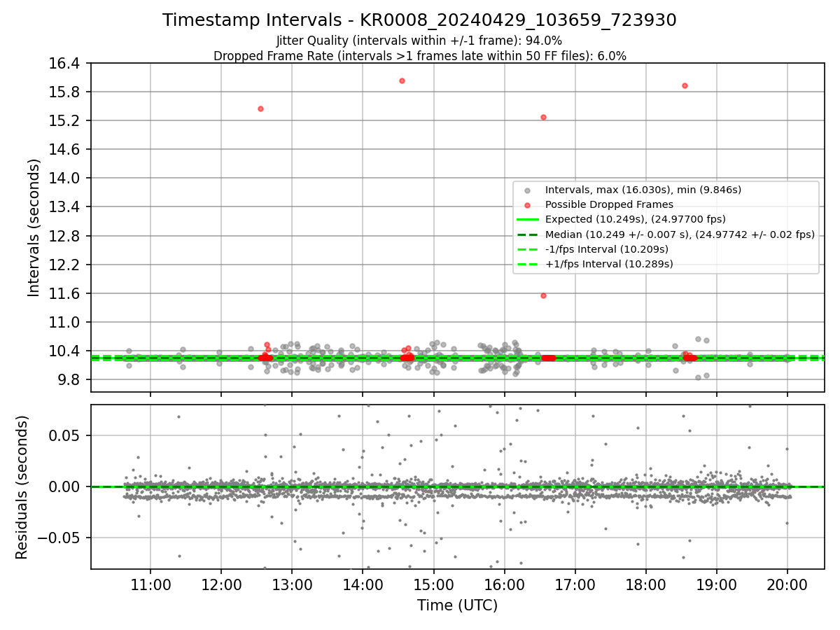
Task: Click the 'Time (UTC)' x-axis label
Action: (457, 605)
